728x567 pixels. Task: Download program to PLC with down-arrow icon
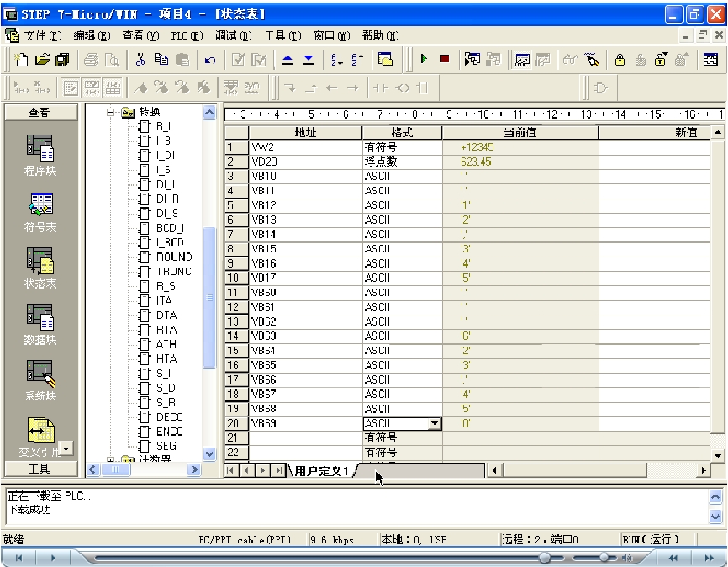point(309,60)
